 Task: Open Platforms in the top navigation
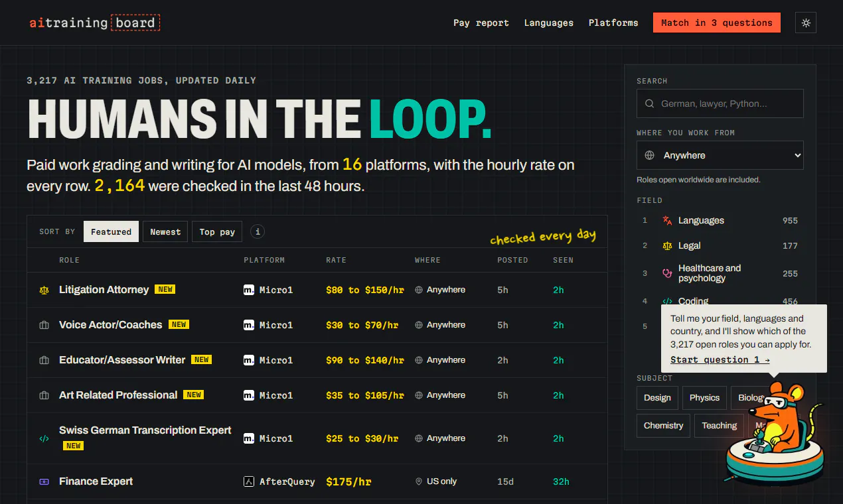pos(613,23)
